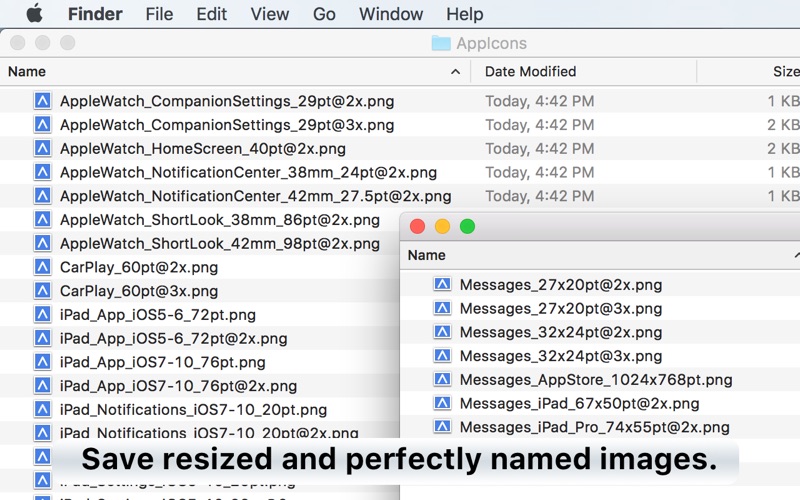This screenshot has height=500, width=800.
Task: Click Date Modified of AppleWatch_CompanionSettings_29pt@2x.png row
Action: 540,101
